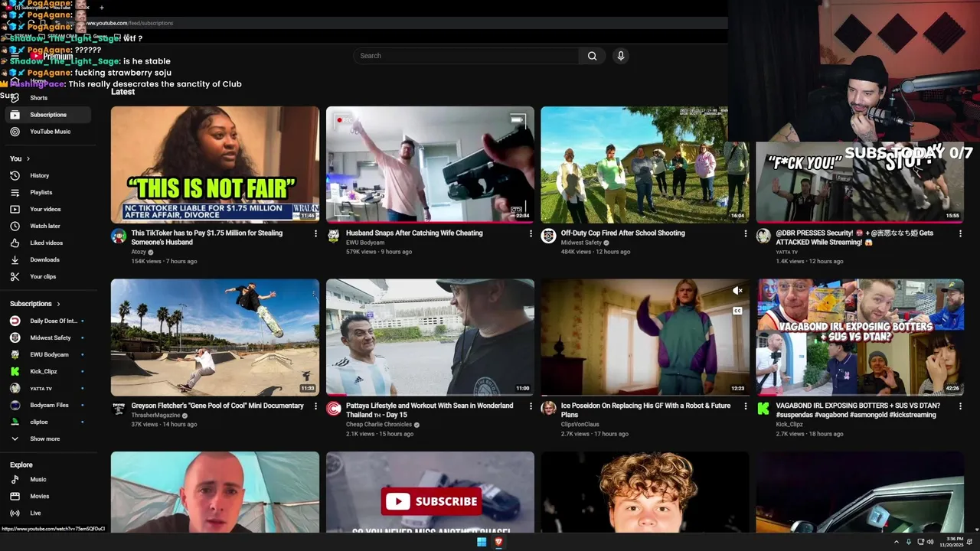
Task: Open YATTA TV subscription in sidebar
Action: pyautogui.click(x=48, y=388)
